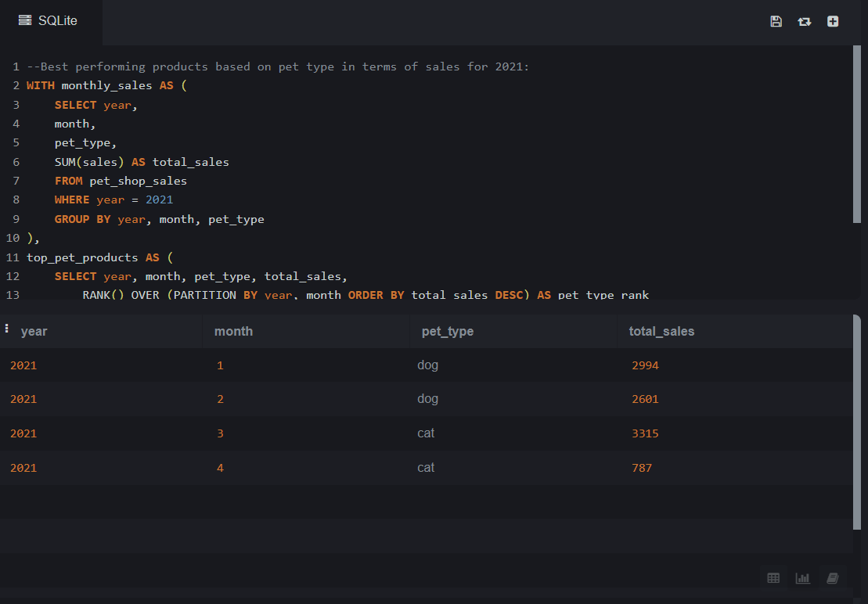The width and height of the screenshot is (868, 604).
Task: Open the notebook book icon
Action: (x=833, y=578)
